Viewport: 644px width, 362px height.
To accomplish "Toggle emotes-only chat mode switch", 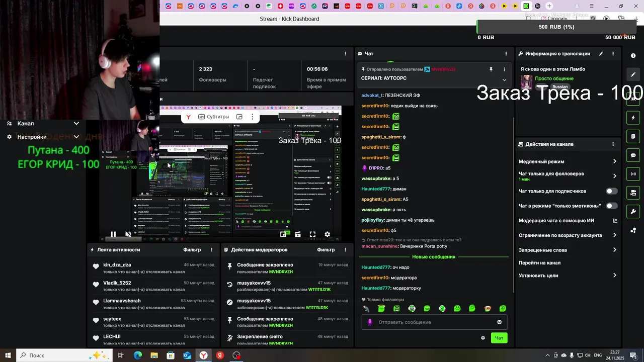I will [x=612, y=206].
